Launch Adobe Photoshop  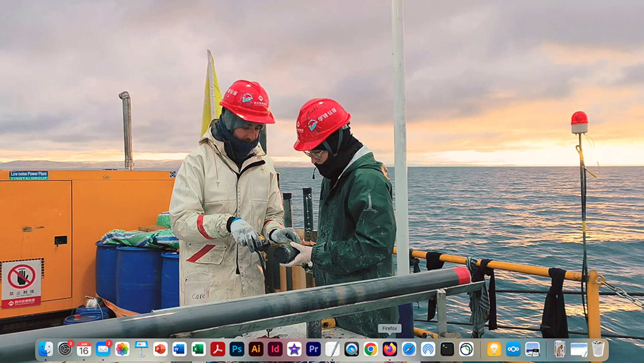(237, 349)
